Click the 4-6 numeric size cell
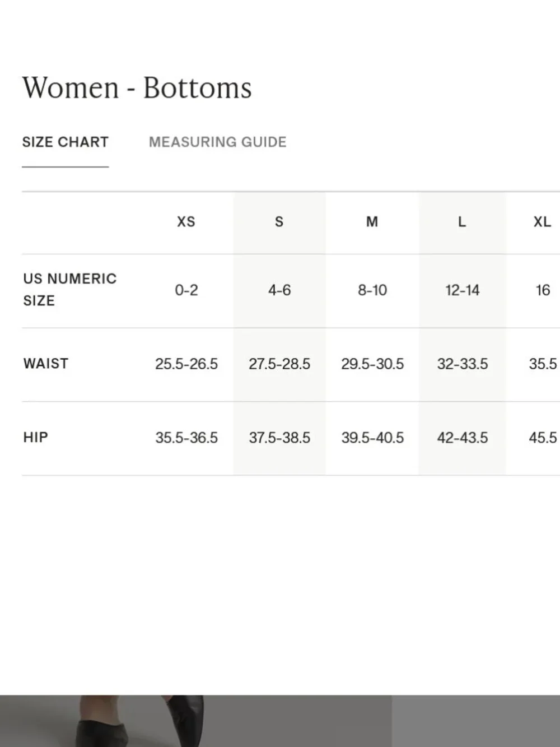The image size is (560, 747). click(x=279, y=290)
